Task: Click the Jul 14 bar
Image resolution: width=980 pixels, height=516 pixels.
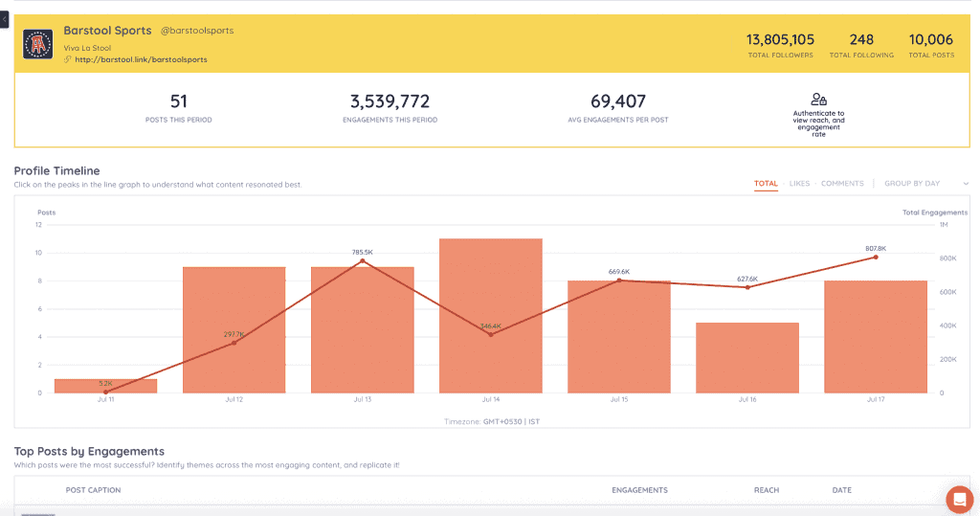Action: [491, 316]
